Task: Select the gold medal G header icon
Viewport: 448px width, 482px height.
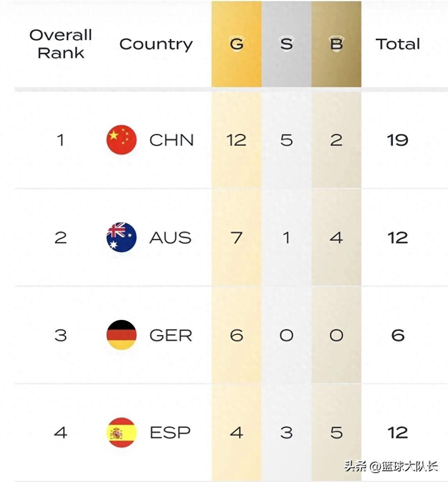Action: (236, 44)
